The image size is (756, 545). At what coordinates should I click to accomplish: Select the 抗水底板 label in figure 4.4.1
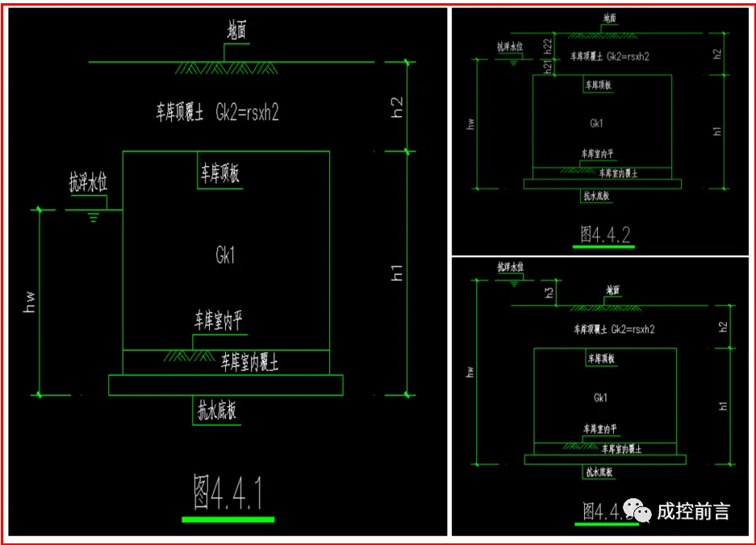(216, 410)
